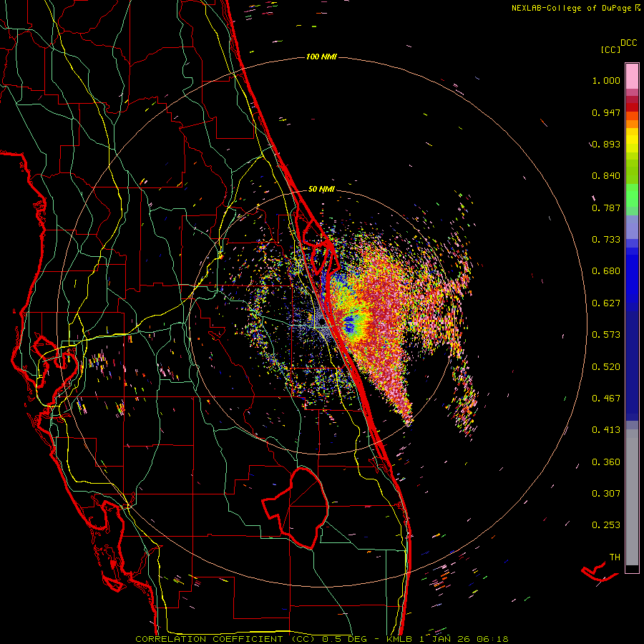The image size is (644, 644).
Task: Click the 0.627 legend value
Action: [606, 303]
